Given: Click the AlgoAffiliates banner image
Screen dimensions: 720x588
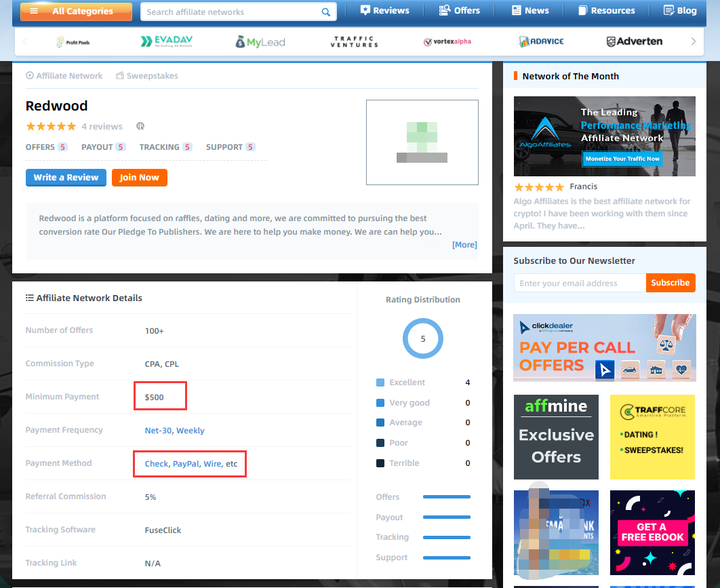Looking at the screenshot, I should 604,136.
